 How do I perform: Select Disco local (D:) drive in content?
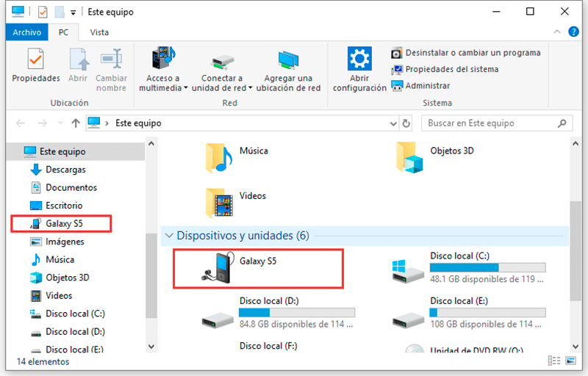(x=278, y=313)
